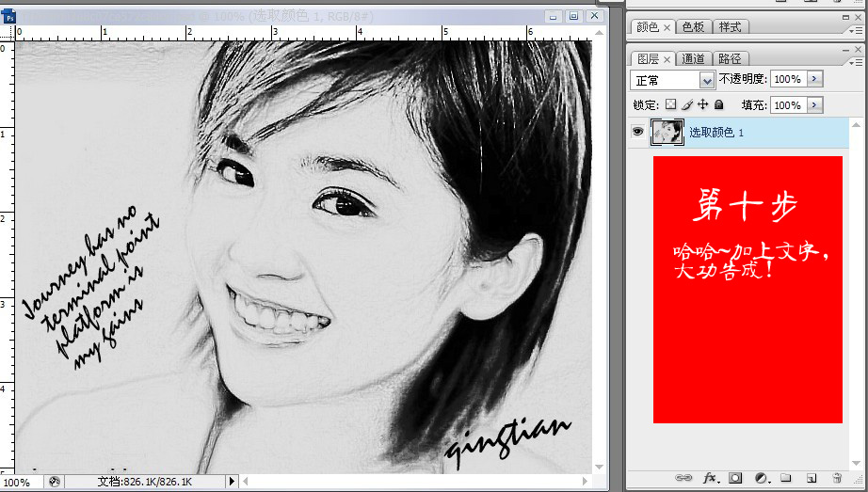Create new fill or adjustment layer
The width and height of the screenshot is (868, 492).
[x=761, y=479]
